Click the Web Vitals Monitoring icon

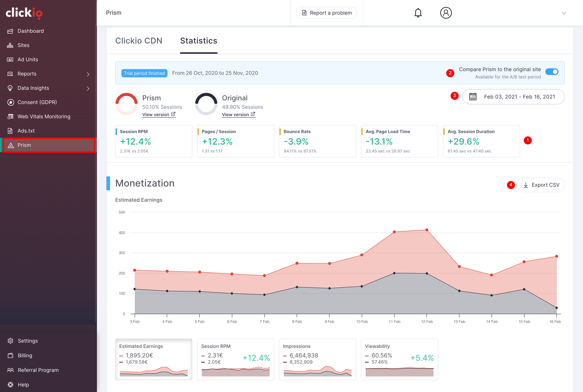(10, 116)
